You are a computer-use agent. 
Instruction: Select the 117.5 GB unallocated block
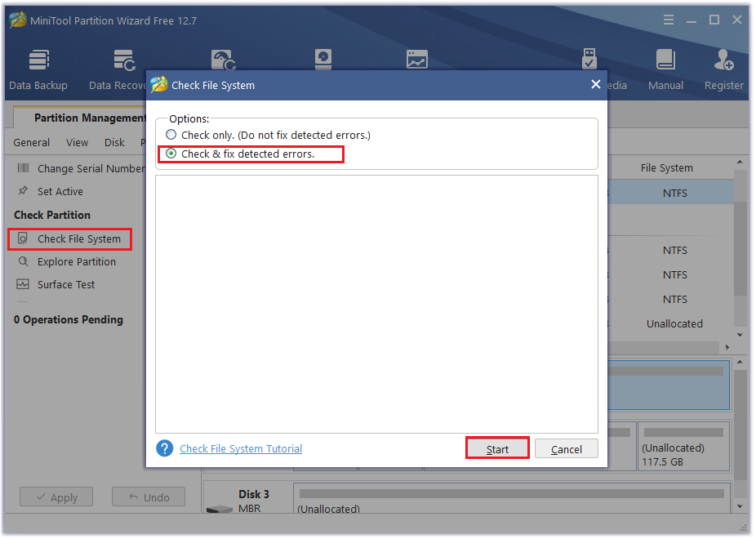683,447
